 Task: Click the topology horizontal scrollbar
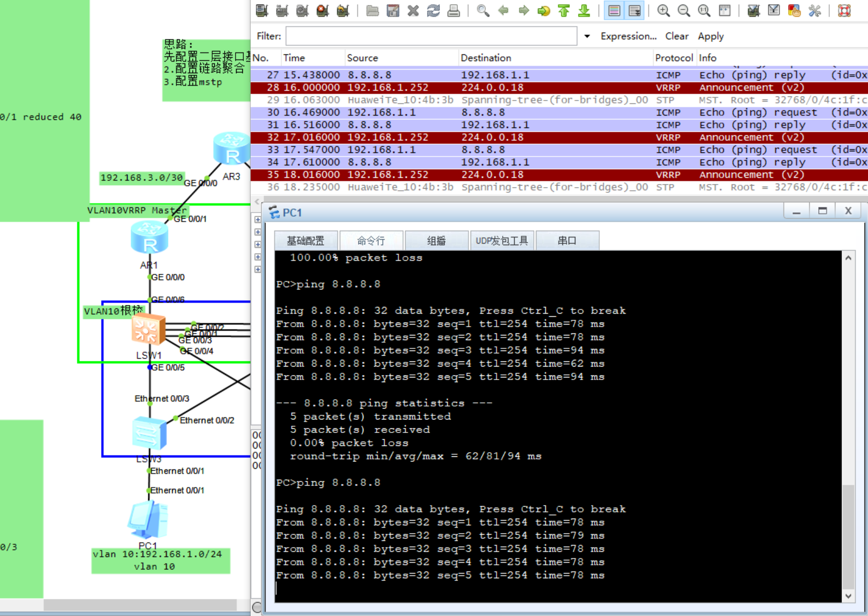(x=140, y=605)
